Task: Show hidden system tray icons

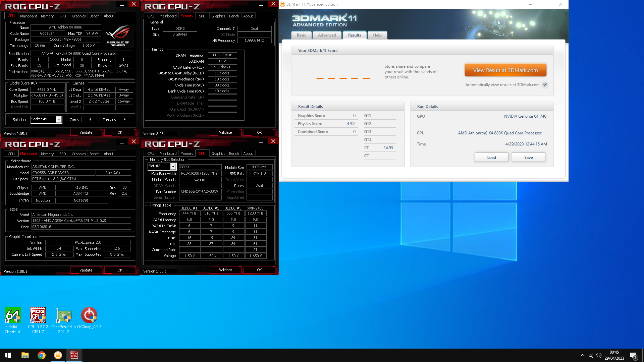Action: click(x=583, y=355)
